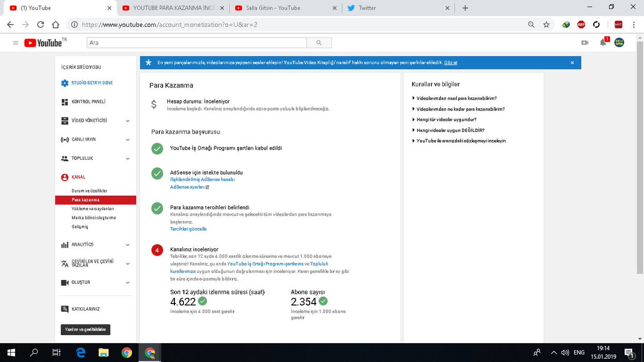Reload the current page

point(40,25)
